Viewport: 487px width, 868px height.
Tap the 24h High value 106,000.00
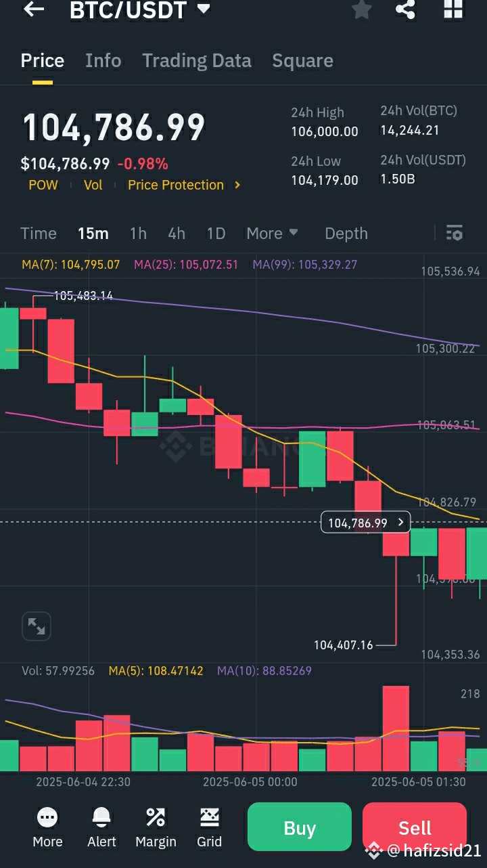click(325, 131)
